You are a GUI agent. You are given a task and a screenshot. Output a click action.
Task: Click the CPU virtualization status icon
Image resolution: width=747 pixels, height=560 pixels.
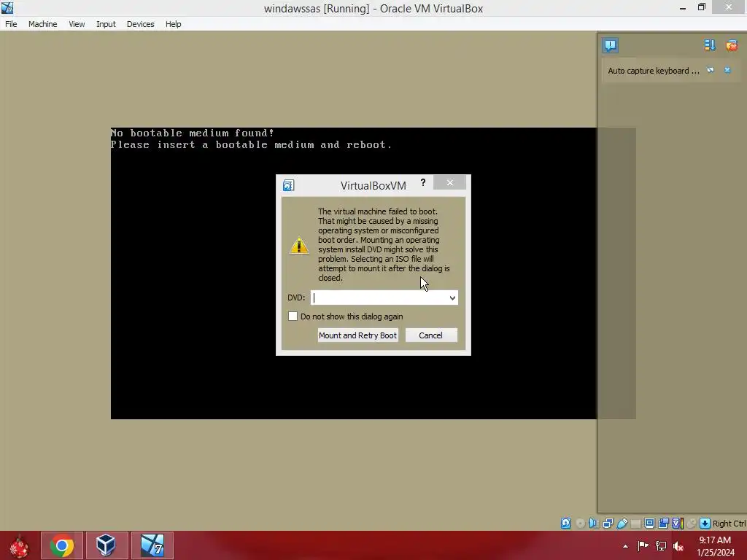click(x=678, y=524)
